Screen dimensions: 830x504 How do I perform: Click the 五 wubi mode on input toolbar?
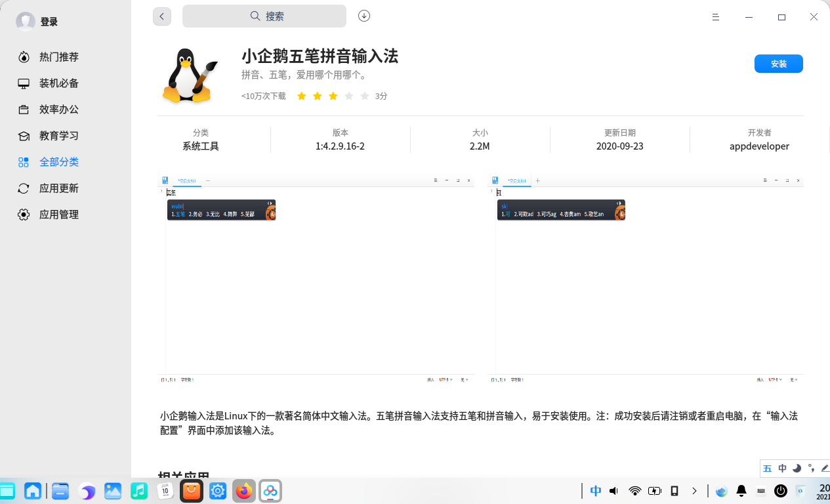767,469
